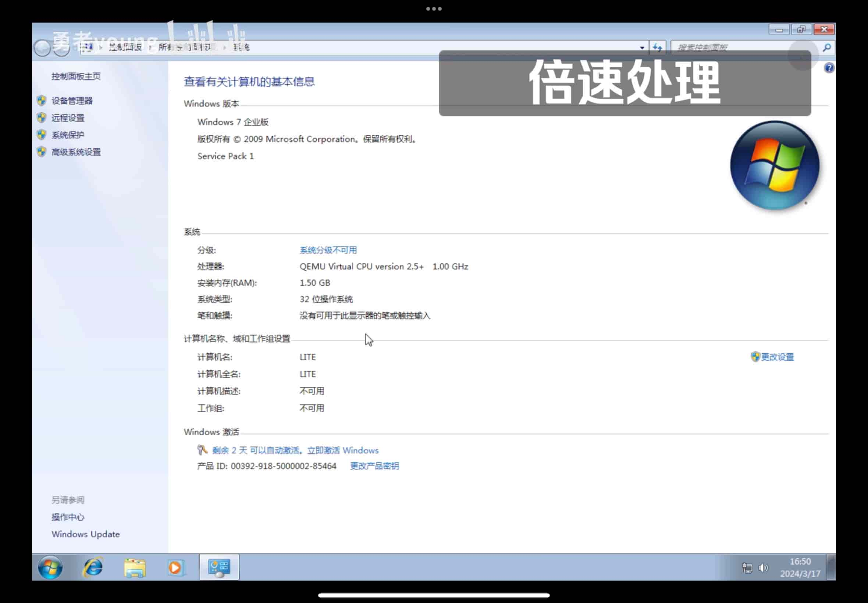
Task: Close the System window
Action: point(824,29)
